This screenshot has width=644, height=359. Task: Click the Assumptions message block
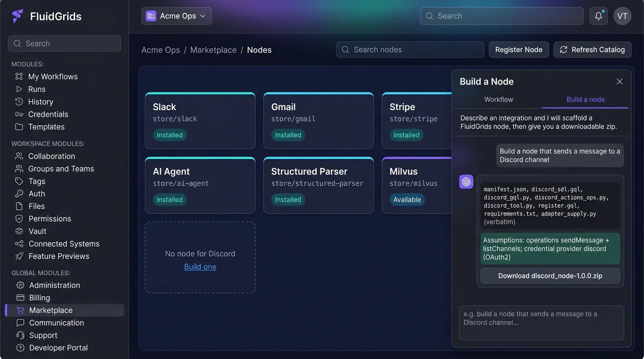550,248
